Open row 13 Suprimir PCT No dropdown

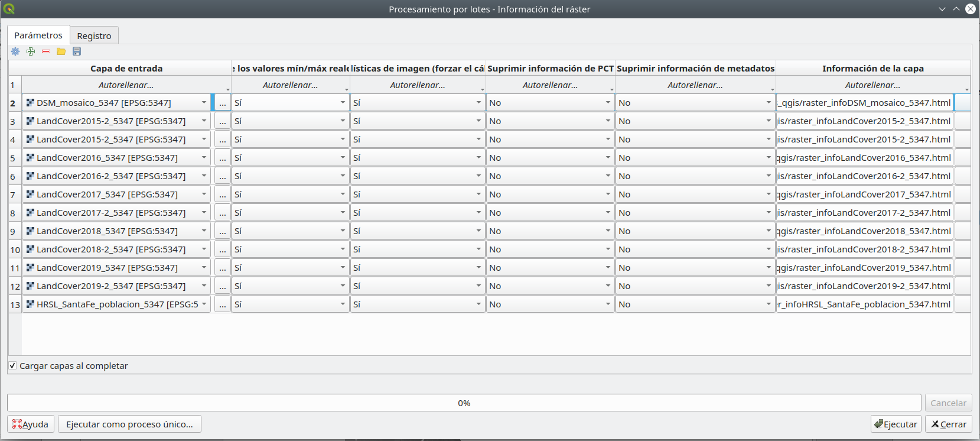click(550, 304)
